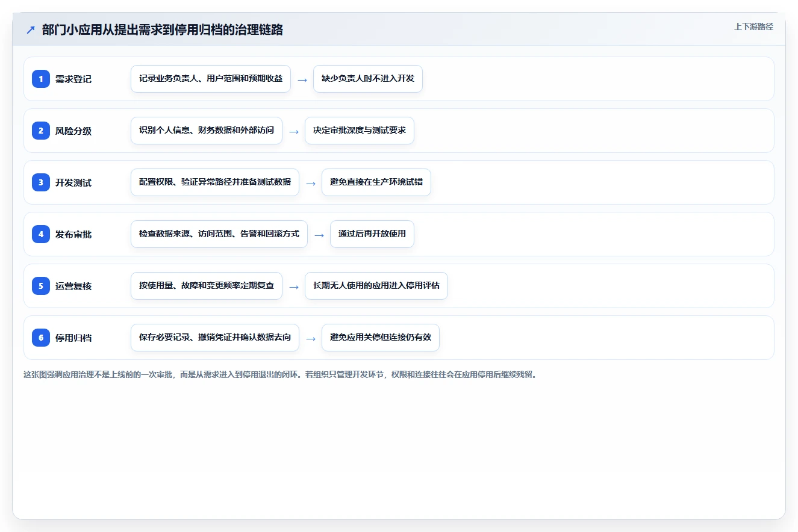This screenshot has width=798, height=532.
Task: Open the 识别个人信息、财务数据和外部访问 card
Action: 207,131
